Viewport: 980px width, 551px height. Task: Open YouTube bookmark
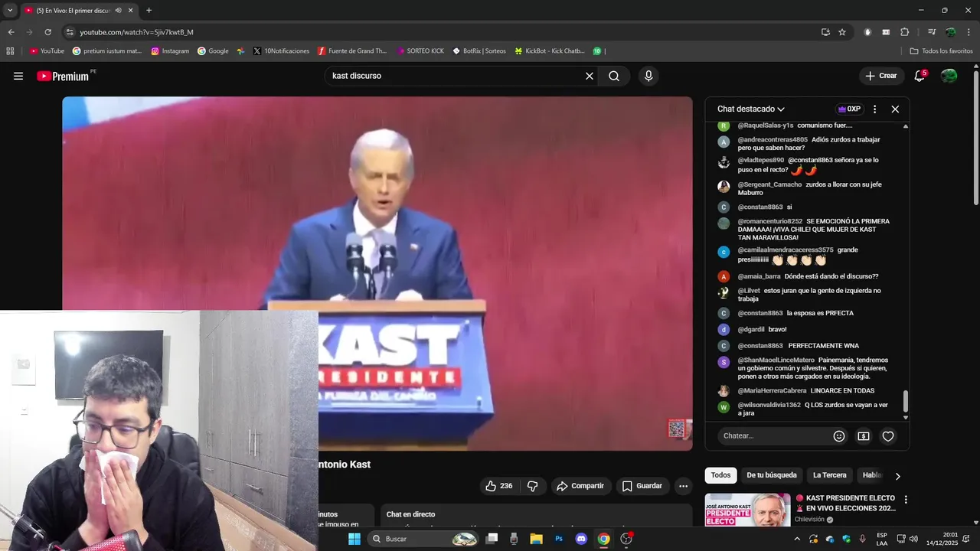tap(47, 51)
